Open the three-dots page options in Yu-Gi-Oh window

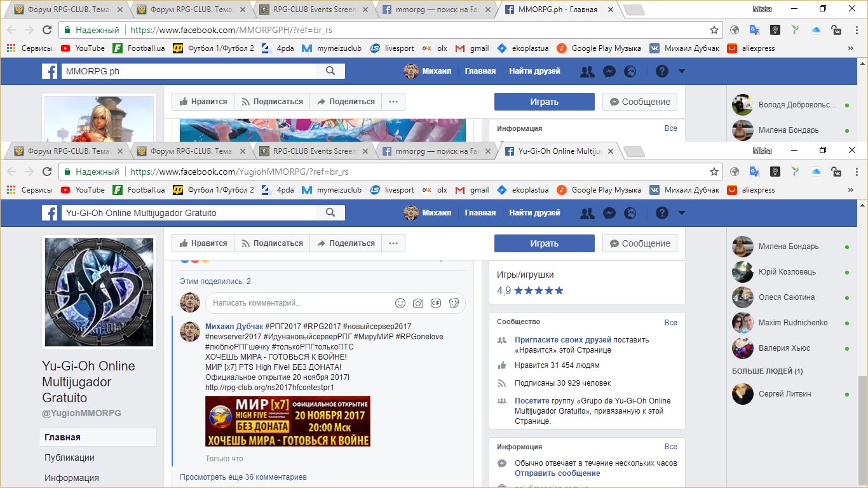click(x=393, y=243)
